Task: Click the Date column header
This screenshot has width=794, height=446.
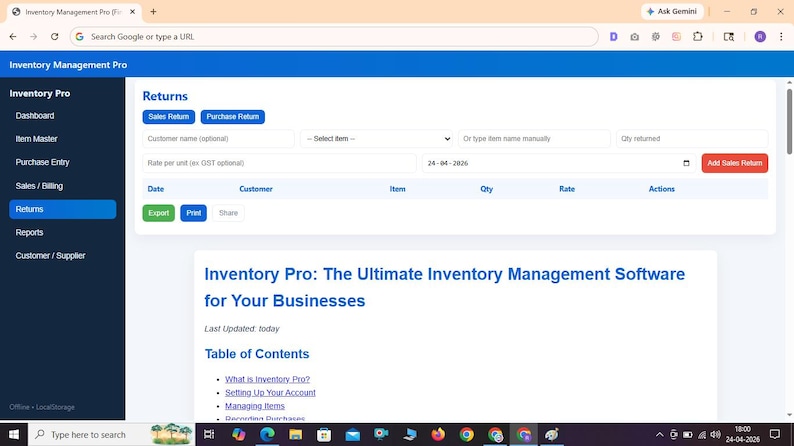Action: coord(155,189)
